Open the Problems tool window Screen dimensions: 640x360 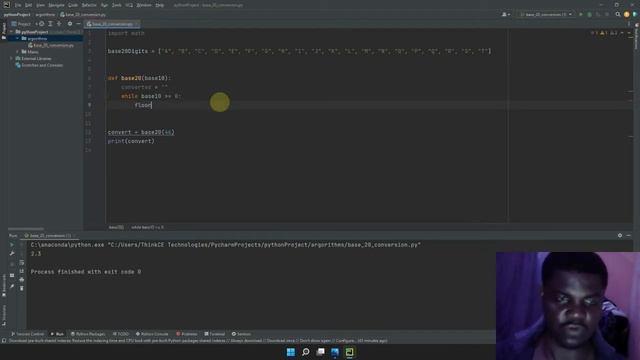187,334
